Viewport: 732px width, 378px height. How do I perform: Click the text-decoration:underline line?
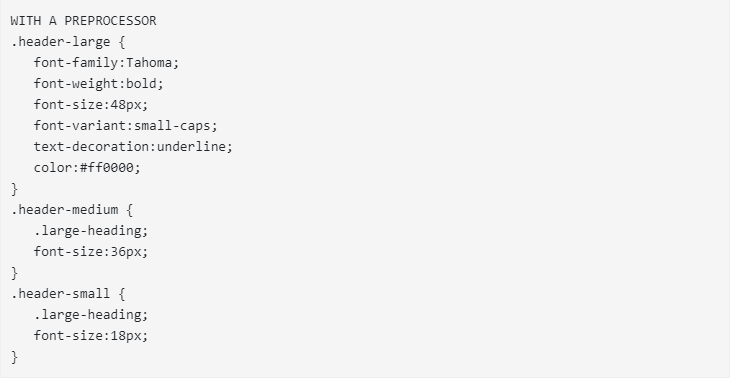(133, 147)
